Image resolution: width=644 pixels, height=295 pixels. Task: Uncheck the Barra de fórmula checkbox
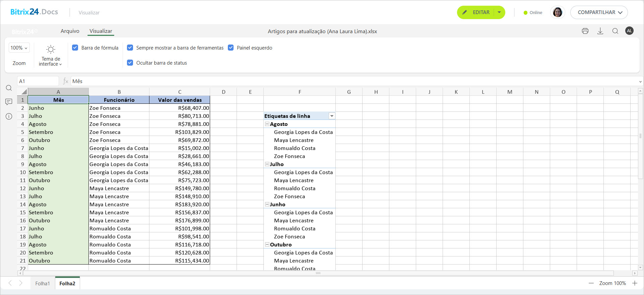point(75,48)
